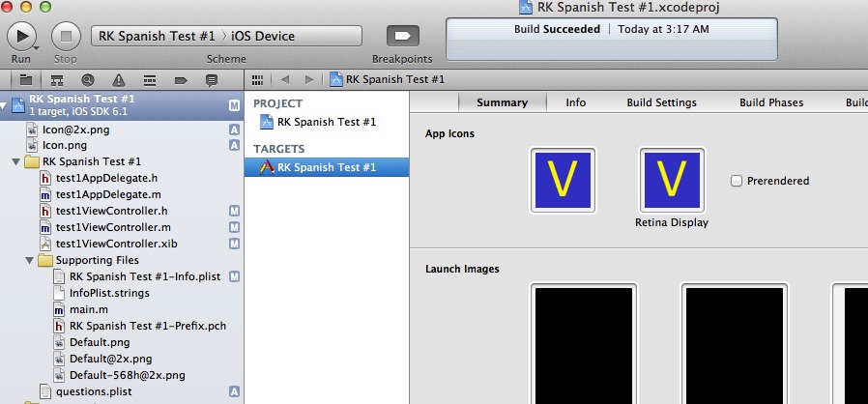Screen dimensions: 868x404
Task: Show the Log navigator
Action: (212, 79)
